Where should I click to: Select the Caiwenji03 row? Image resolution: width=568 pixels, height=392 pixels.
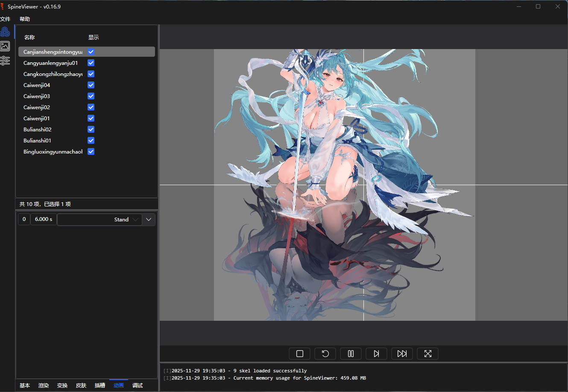(x=87, y=96)
